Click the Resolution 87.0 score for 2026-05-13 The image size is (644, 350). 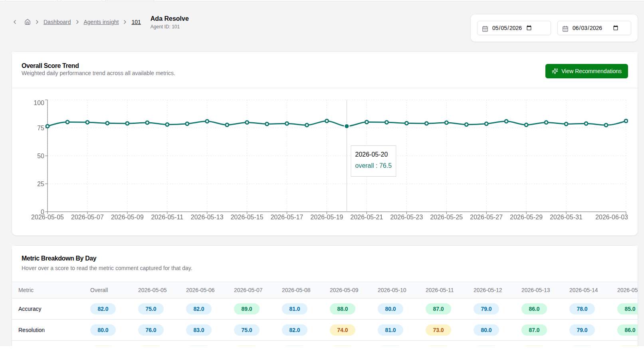[x=534, y=330]
